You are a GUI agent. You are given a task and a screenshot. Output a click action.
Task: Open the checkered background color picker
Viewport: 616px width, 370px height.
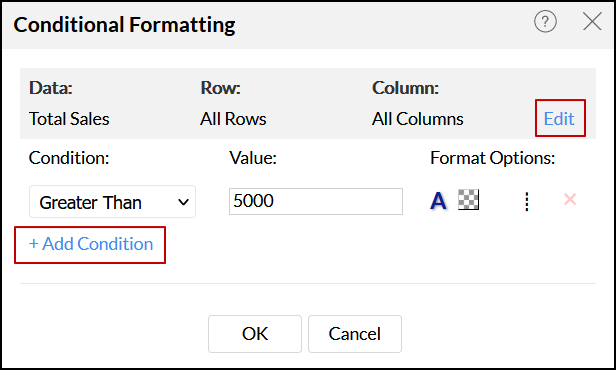pyautogui.click(x=468, y=200)
